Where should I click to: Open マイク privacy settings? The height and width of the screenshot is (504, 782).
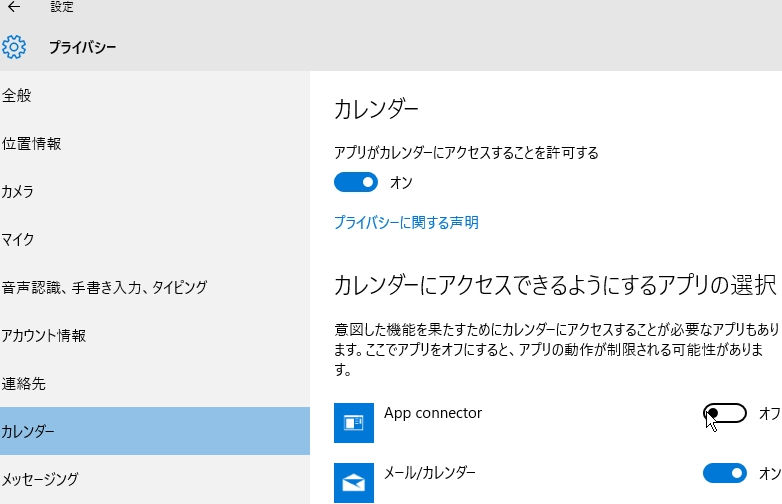click(x=18, y=240)
